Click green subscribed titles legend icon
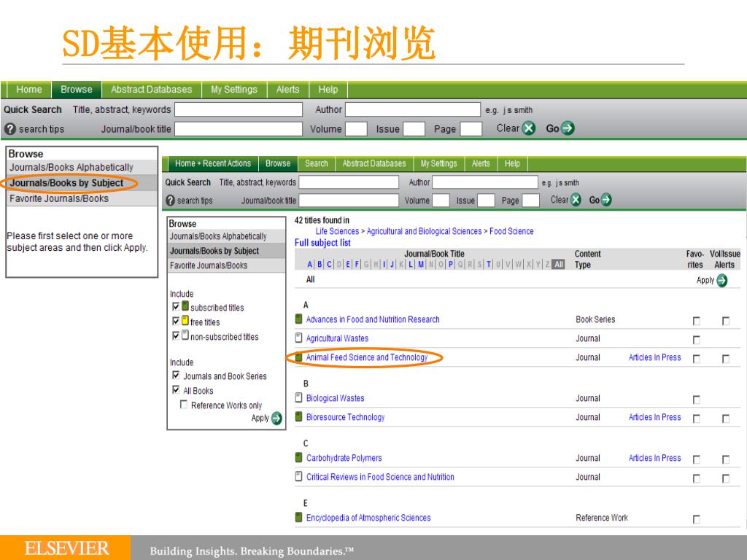 [185, 306]
